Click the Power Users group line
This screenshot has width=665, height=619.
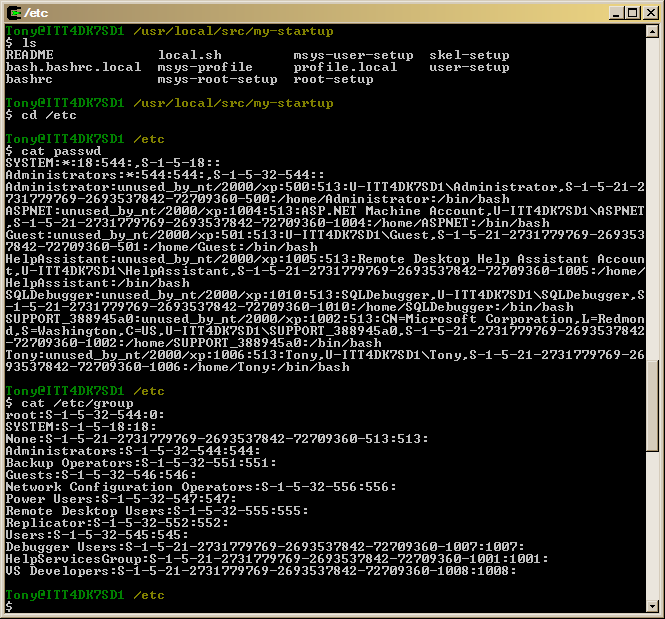coord(121,499)
